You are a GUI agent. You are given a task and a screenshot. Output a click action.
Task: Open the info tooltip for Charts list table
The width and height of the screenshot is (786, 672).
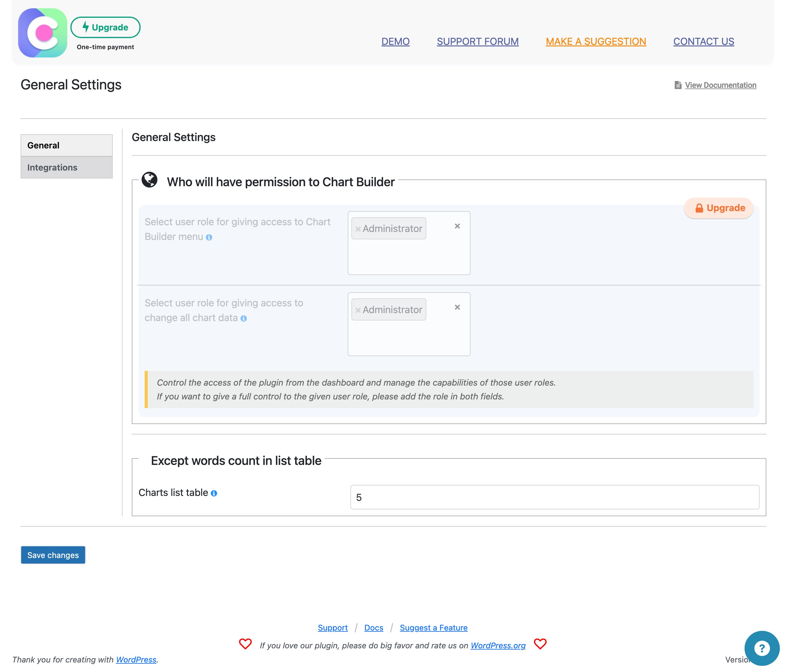click(214, 493)
